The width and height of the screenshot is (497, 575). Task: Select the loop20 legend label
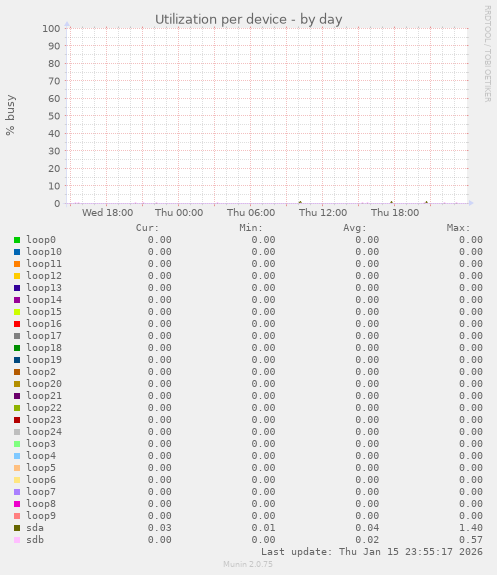pyautogui.click(x=44, y=384)
